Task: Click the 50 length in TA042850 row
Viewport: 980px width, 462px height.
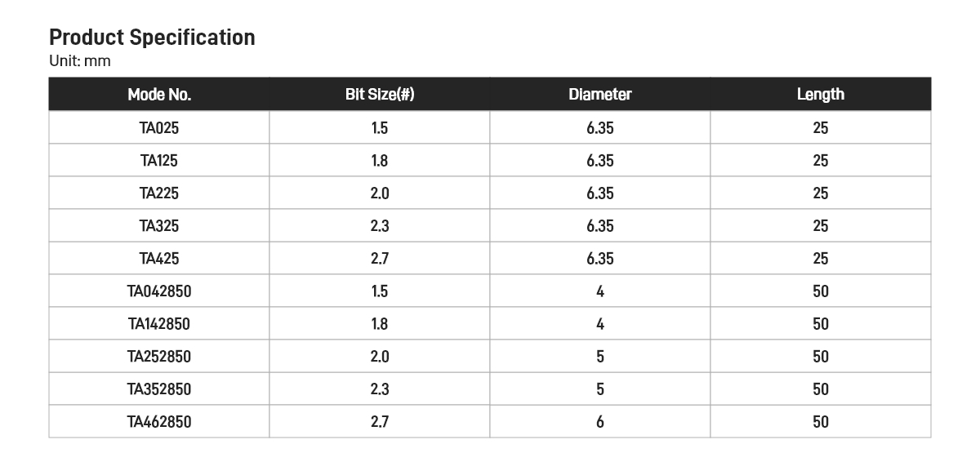Action: pos(821,291)
